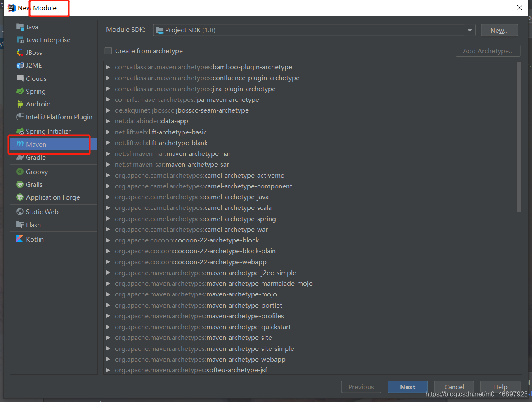Select maven-archetype-sar row
Screen dimensions: 532x402
(x=310, y=164)
